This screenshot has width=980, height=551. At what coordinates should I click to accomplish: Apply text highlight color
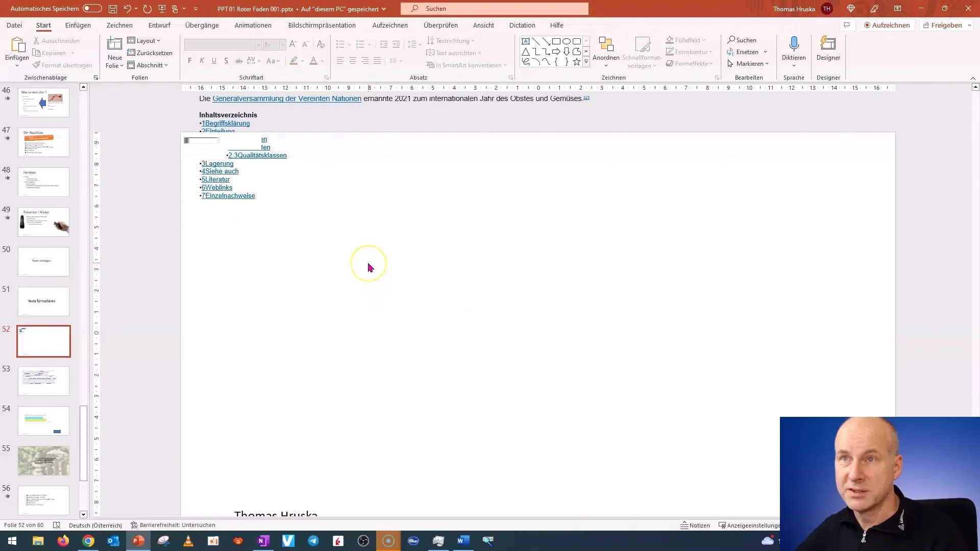coord(293,61)
